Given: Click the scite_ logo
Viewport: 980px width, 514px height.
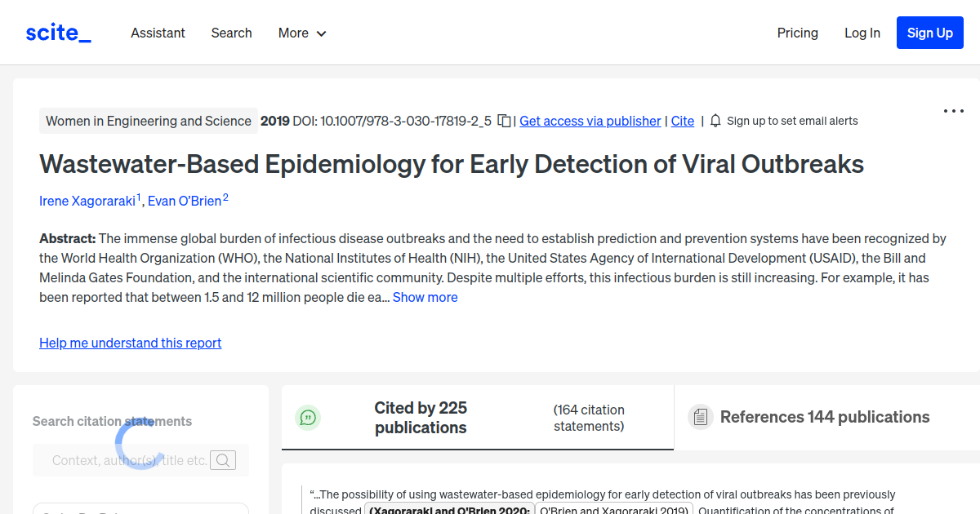Looking at the screenshot, I should click(57, 32).
